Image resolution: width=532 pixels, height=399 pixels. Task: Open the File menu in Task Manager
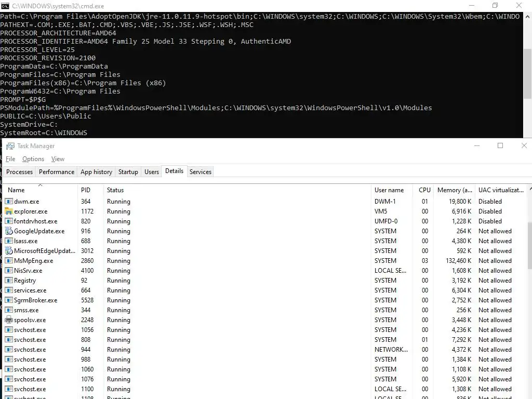(x=10, y=159)
